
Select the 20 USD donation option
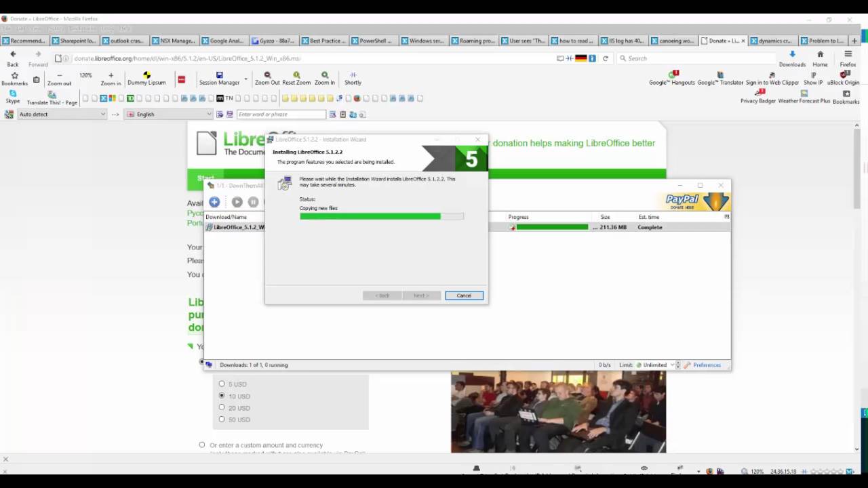(222, 407)
